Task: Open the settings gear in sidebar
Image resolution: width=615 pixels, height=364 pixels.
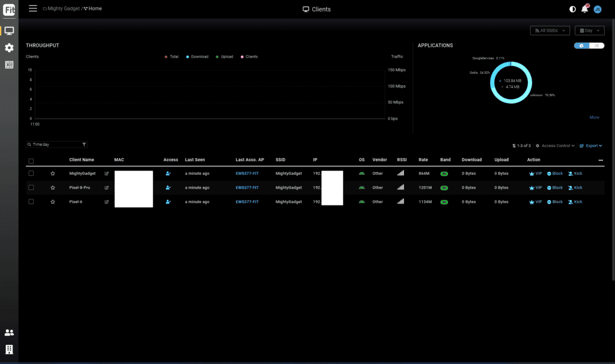Action: click(9, 47)
